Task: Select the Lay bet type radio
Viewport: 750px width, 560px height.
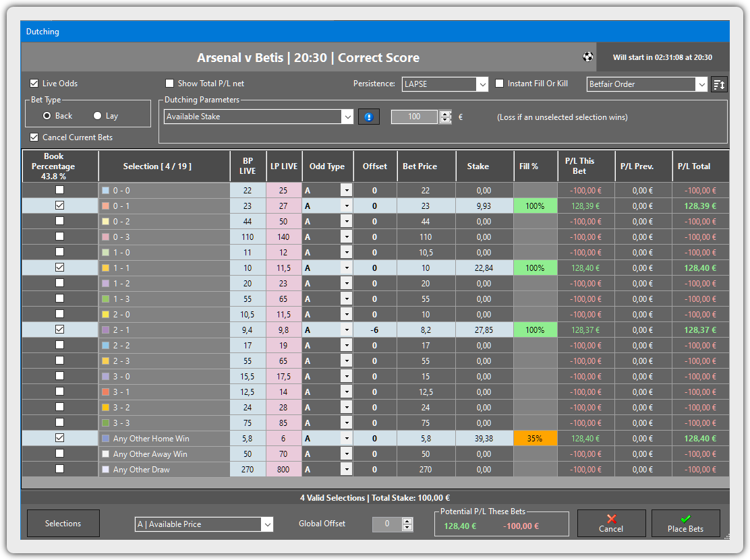Action: point(98,116)
